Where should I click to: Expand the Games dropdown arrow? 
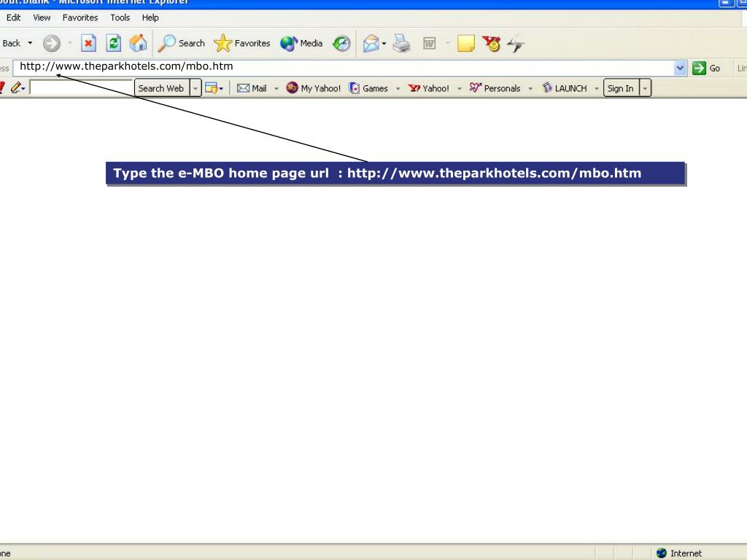pyautogui.click(x=398, y=88)
